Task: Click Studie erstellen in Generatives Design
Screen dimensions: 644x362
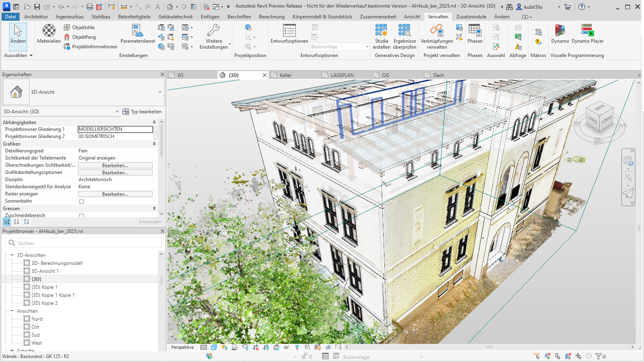Action: [381, 37]
